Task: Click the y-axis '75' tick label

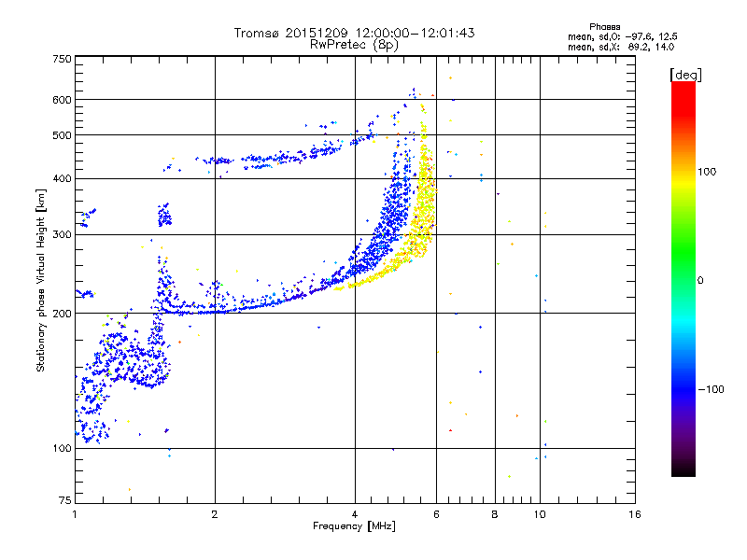Action: click(x=65, y=500)
